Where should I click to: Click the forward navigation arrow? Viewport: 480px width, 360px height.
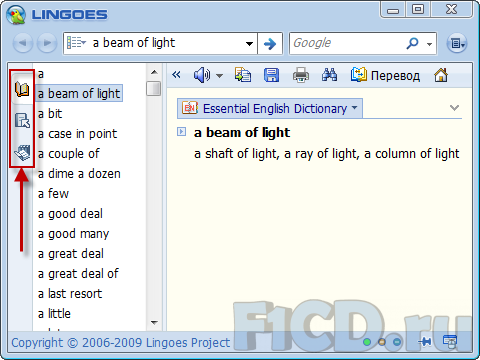[47, 43]
